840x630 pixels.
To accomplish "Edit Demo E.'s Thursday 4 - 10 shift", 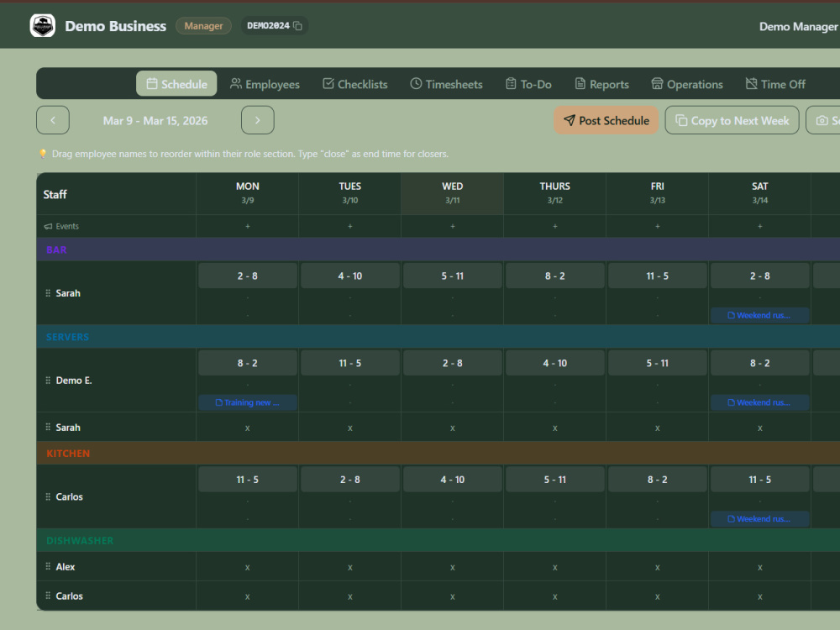I will 555,363.
